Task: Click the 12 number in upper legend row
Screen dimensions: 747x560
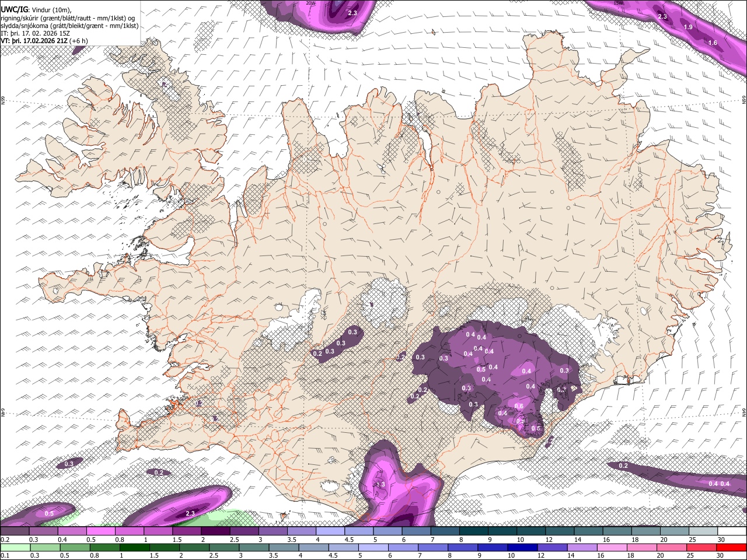Action: click(x=549, y=540)
